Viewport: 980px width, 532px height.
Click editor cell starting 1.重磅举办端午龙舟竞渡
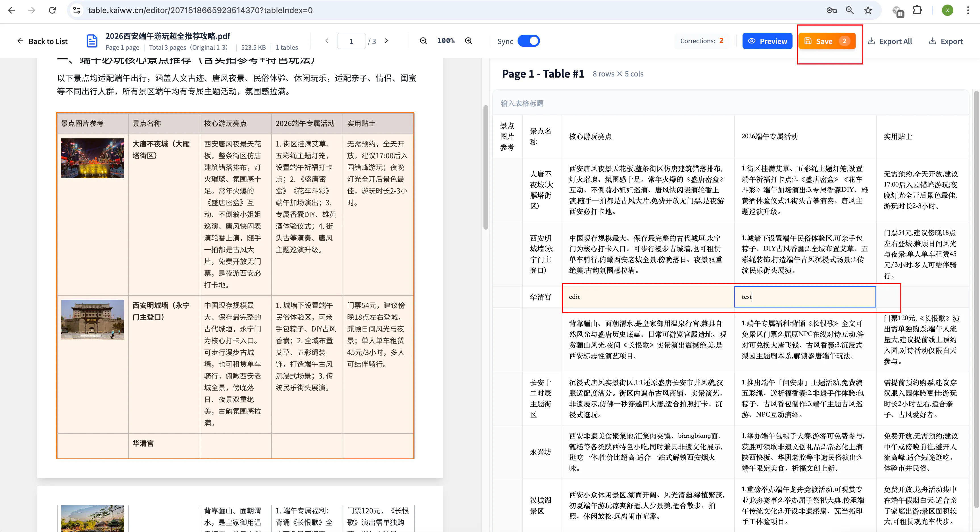pyautogui.click(x=805, y=505)
